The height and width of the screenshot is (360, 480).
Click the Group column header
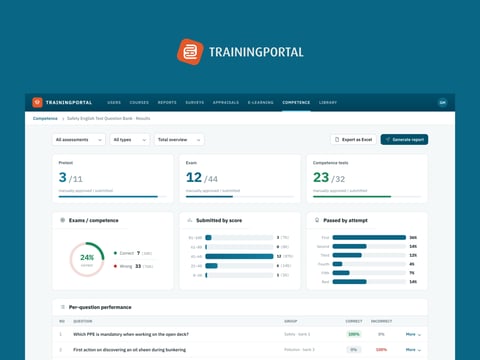(291, 321)
